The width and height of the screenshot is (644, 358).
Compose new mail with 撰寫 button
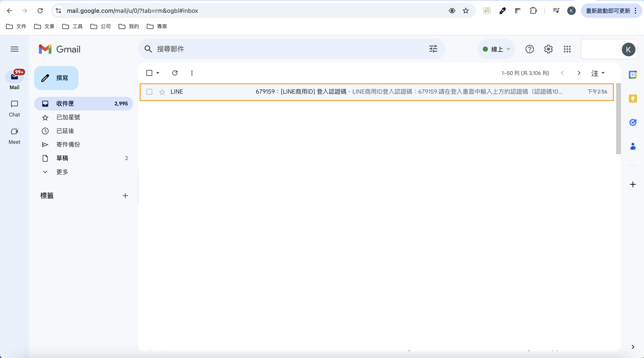click(x=56, y=78)
